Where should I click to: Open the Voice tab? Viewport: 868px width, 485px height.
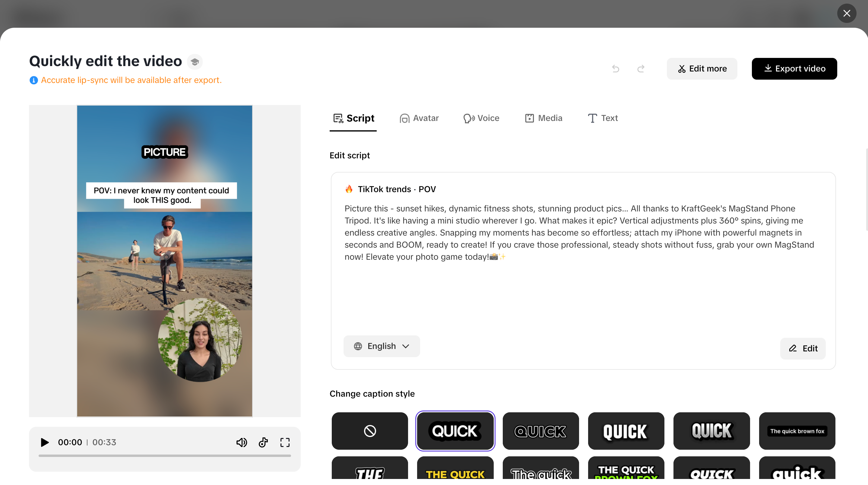click(x=481, y=118)
